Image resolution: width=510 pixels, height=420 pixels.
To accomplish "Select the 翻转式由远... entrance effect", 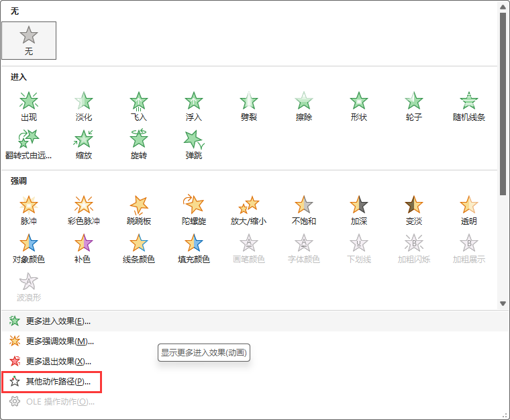I will [x=29, y=145].
